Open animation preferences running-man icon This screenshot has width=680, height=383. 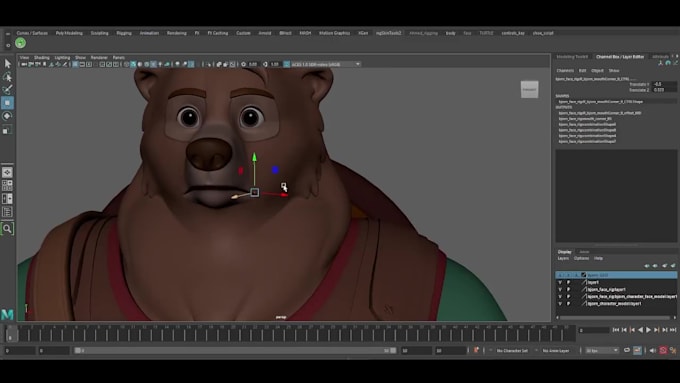673,350
